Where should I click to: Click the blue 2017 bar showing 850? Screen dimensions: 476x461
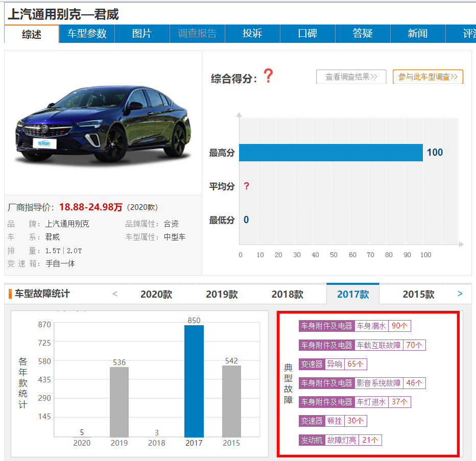(x=194, y=381)
